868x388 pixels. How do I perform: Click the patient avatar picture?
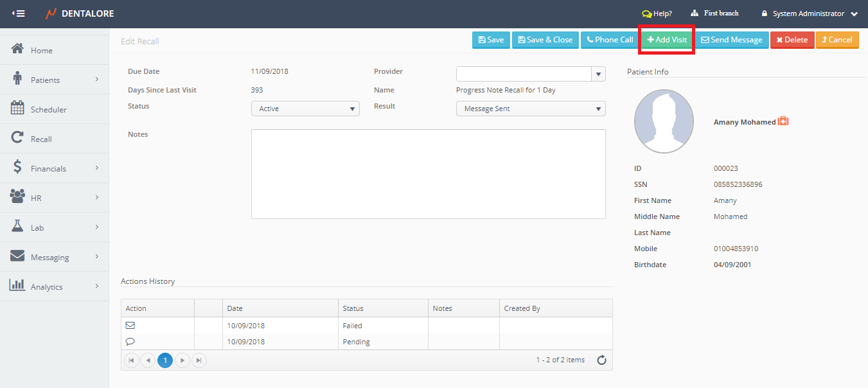664,121
